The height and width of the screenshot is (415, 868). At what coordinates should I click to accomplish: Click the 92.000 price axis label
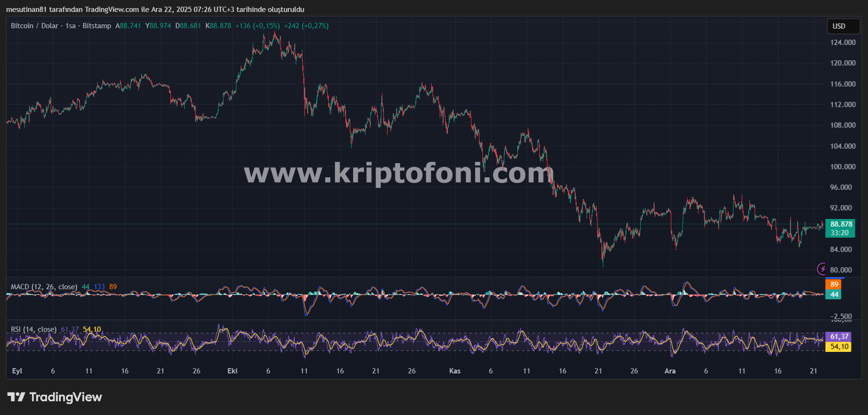coord(841,207)
